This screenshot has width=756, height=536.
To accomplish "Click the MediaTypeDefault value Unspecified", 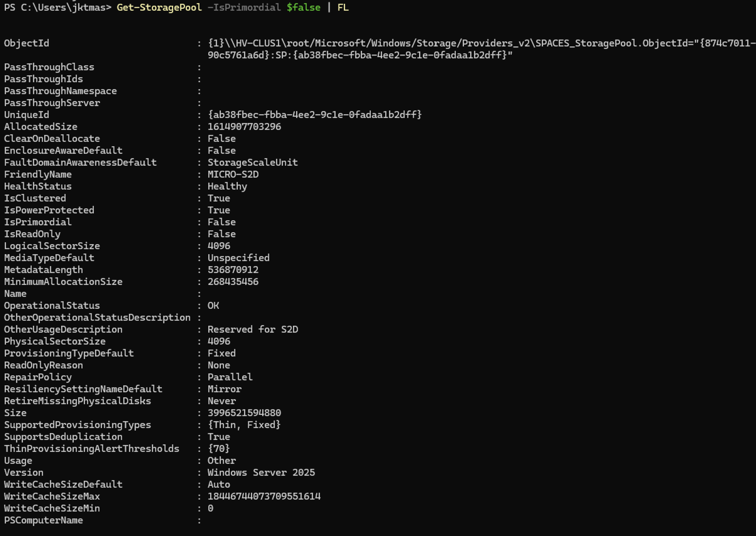I will point(238,258).
